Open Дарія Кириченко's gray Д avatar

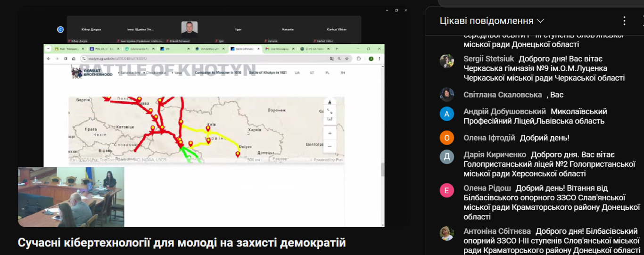pyautogui.click(x=446, y=156)
